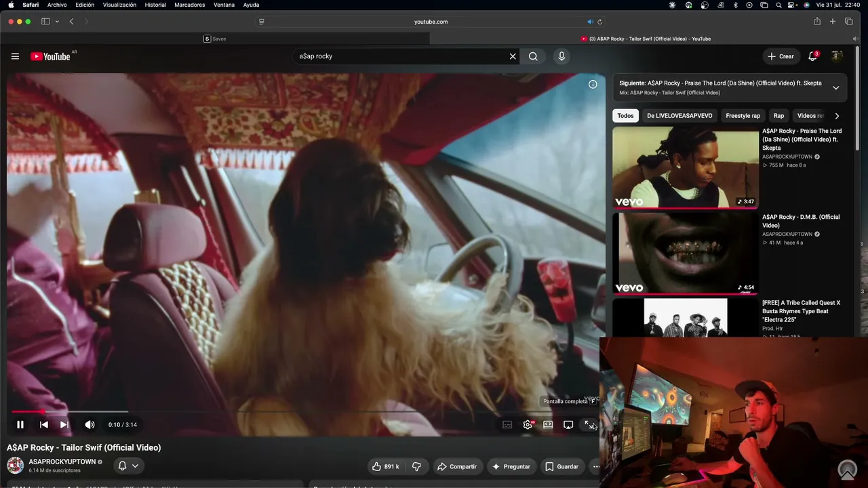
Task: Clear the search field text
Action: coord(513,56)
